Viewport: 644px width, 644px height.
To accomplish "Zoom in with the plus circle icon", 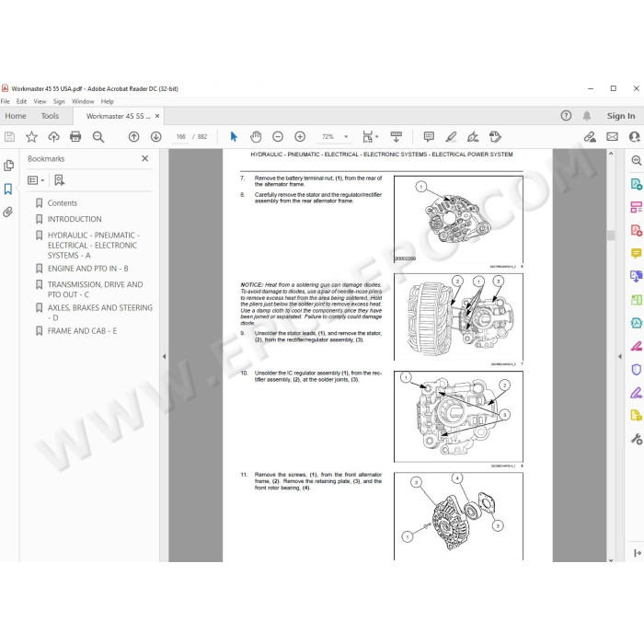I will point(300,137).
